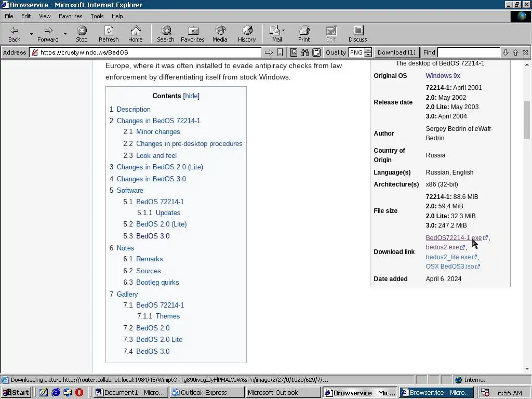Switch to Outlook Express taskbar window
532x399 pixels.
pos(207,393)
